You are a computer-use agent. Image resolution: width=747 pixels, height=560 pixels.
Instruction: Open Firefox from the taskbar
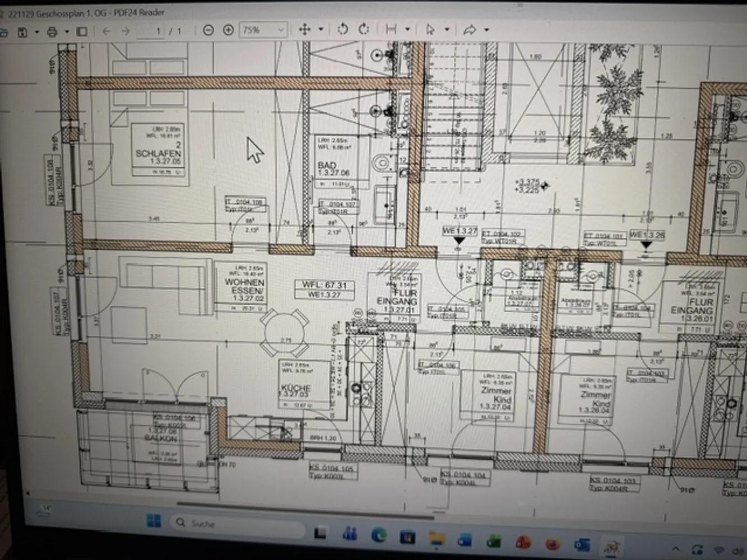(x=553, y=544)
